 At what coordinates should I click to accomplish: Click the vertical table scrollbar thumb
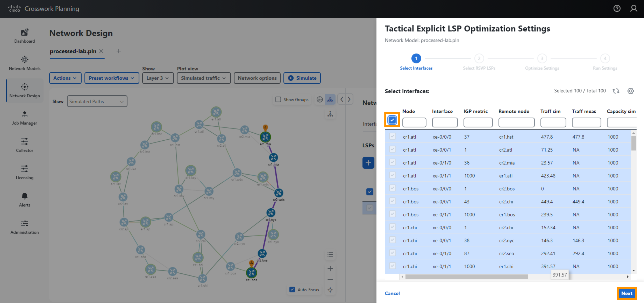tap(633, 143)
